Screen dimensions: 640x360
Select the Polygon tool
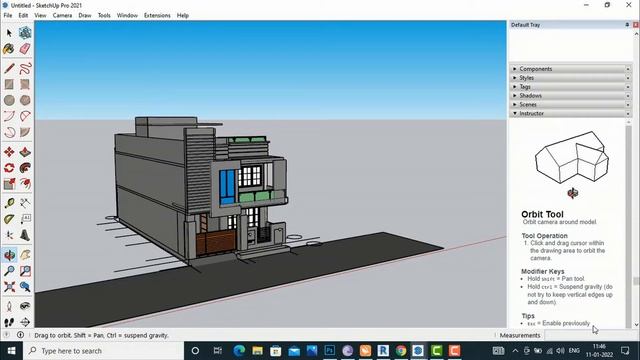coord(25,100)
